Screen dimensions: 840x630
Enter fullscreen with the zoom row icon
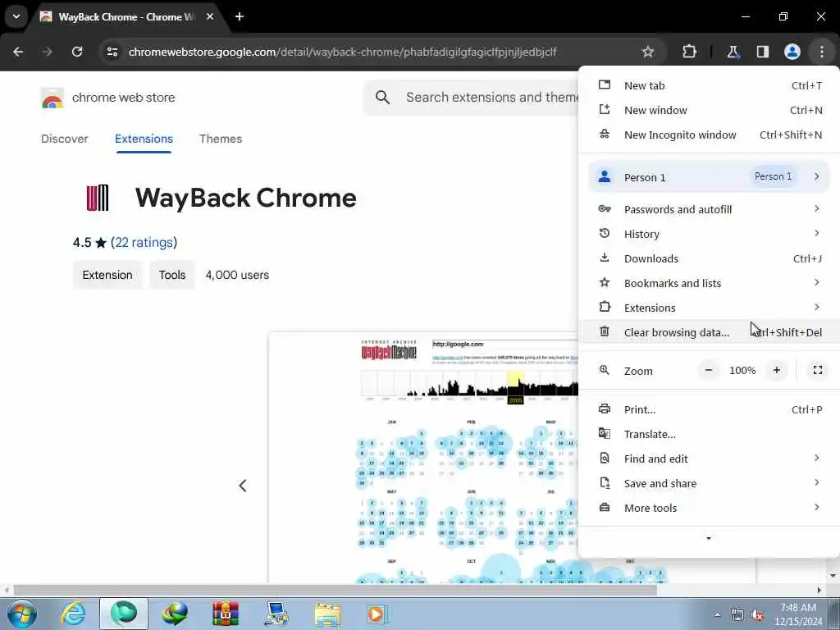[818, 370]
